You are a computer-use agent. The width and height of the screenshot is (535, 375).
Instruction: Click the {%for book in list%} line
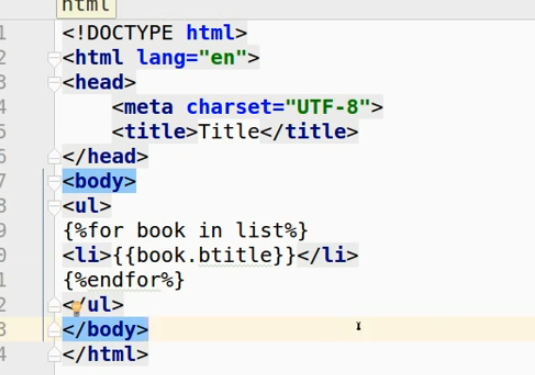coord(186,231)
